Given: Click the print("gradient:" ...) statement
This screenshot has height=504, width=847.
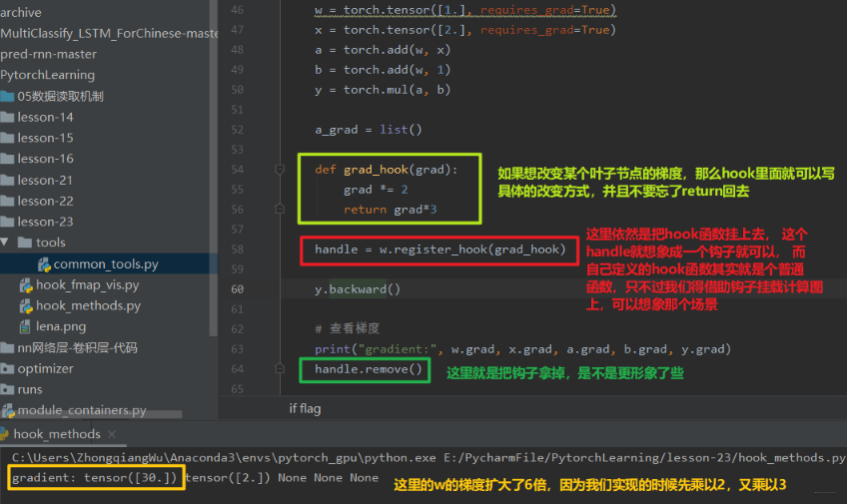Looking at the screenshot, I should 523,349.
